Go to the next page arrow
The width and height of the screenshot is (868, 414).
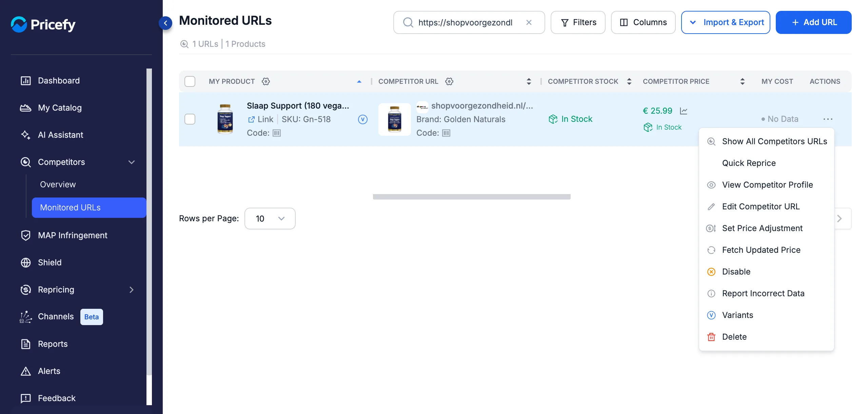840,219
